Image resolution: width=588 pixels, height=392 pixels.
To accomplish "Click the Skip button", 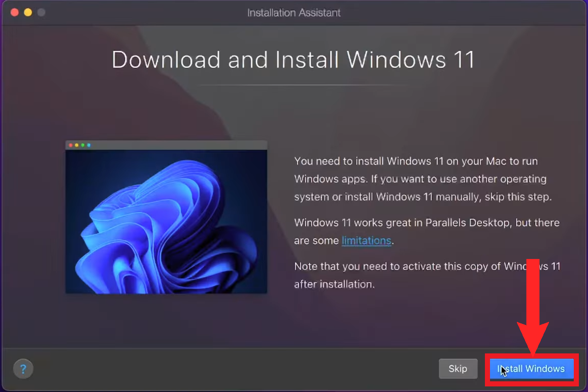I will coord(458,369).
